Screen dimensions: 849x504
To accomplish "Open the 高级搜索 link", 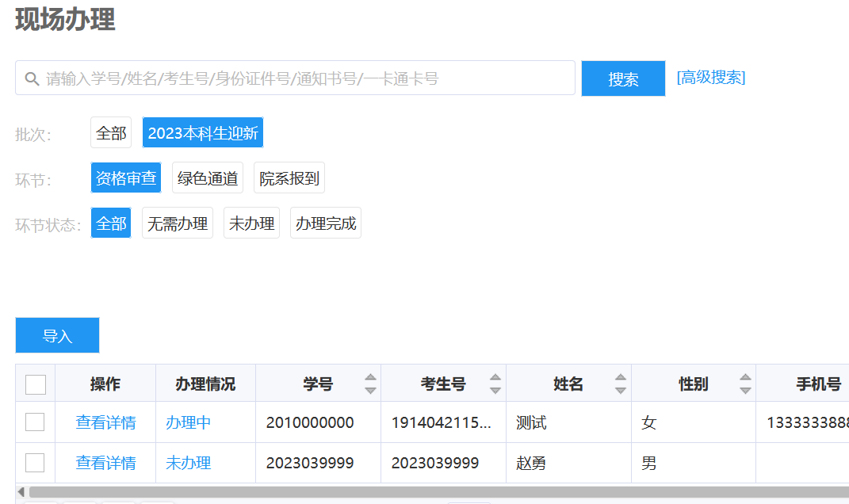I will tap(711, 78).
